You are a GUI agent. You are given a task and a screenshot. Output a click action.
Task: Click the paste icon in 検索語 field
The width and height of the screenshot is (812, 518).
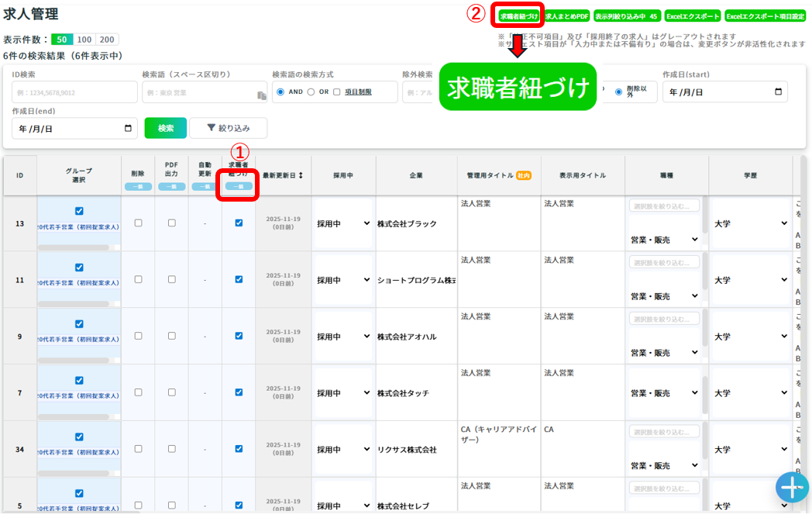[261, 95]
